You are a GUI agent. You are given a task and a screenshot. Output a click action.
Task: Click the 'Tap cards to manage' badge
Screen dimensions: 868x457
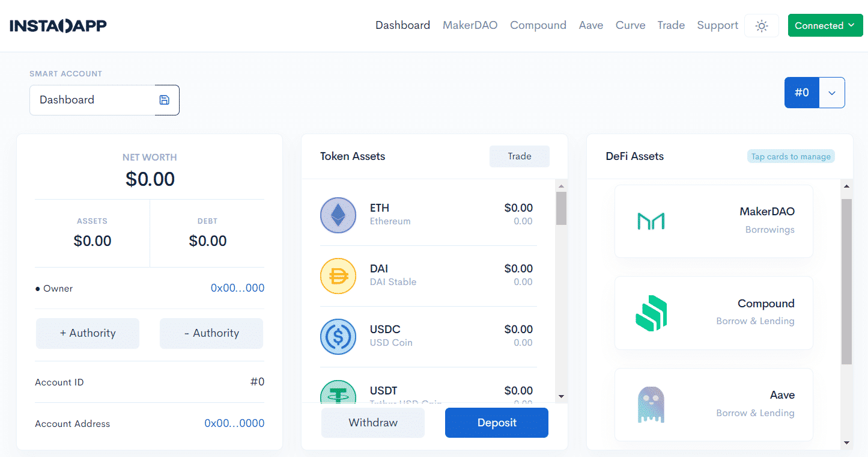pos(791,156)
